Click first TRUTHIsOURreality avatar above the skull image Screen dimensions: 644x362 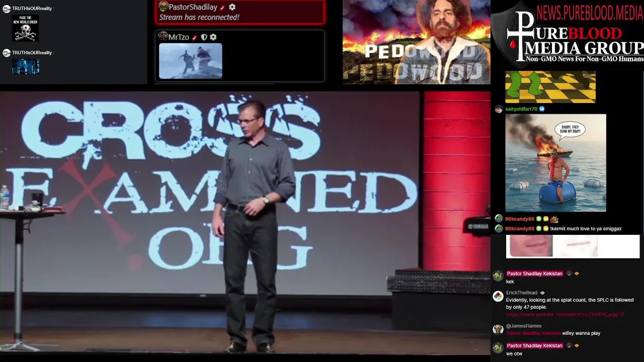click(7, 9)
